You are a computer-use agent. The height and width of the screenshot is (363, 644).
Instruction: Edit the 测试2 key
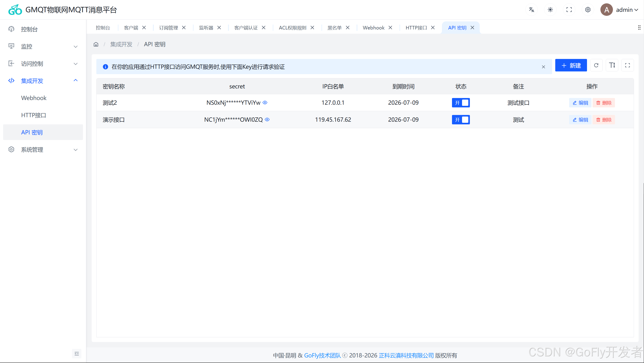coord(580,103)
